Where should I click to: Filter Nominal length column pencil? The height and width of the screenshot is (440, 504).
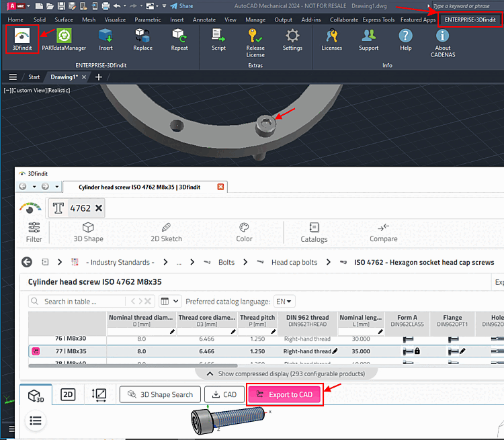coord(380,332)
